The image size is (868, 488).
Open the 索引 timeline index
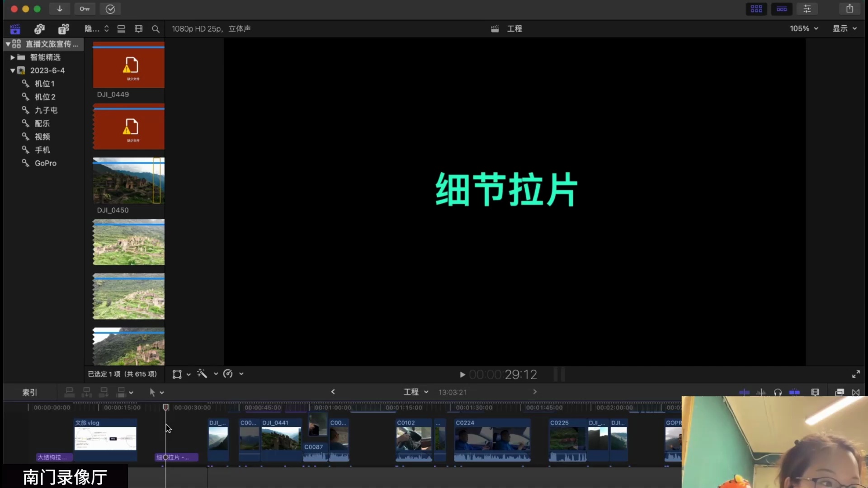click(x=30, y=392)
